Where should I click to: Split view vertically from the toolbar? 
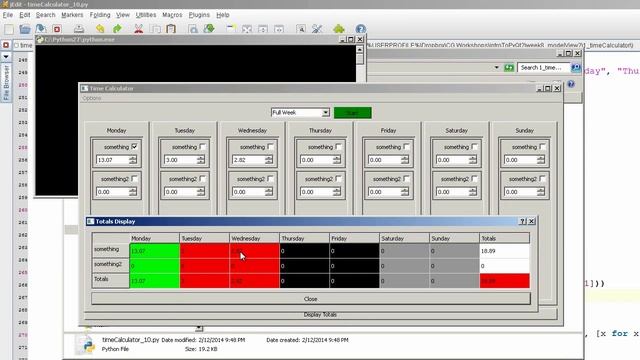[279, 29]
